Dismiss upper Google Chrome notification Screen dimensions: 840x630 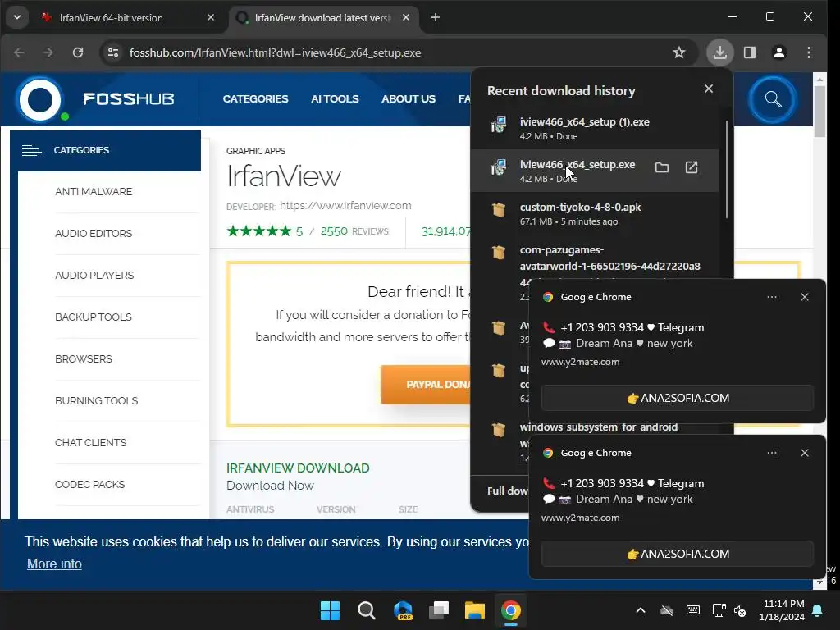coord(805,297)
